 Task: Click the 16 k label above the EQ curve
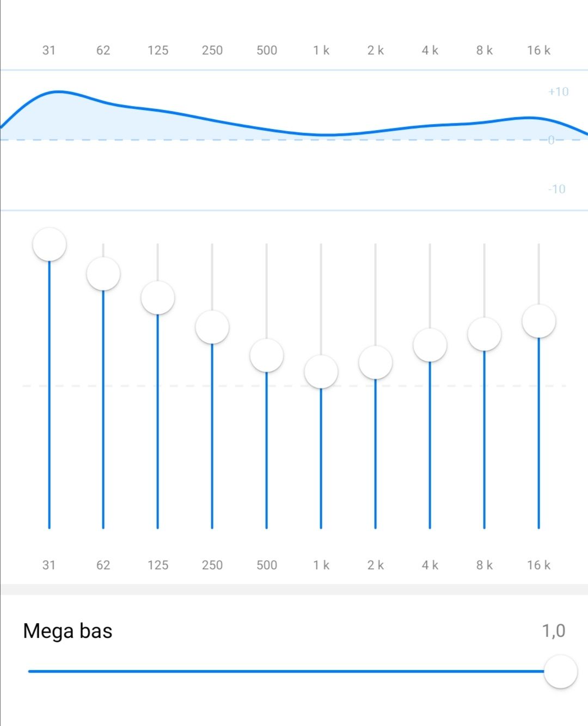538,50
